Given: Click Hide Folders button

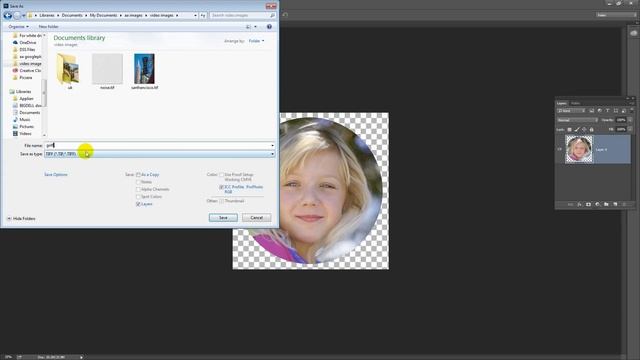Looking at the screenshot, I should tap(21, 219).
